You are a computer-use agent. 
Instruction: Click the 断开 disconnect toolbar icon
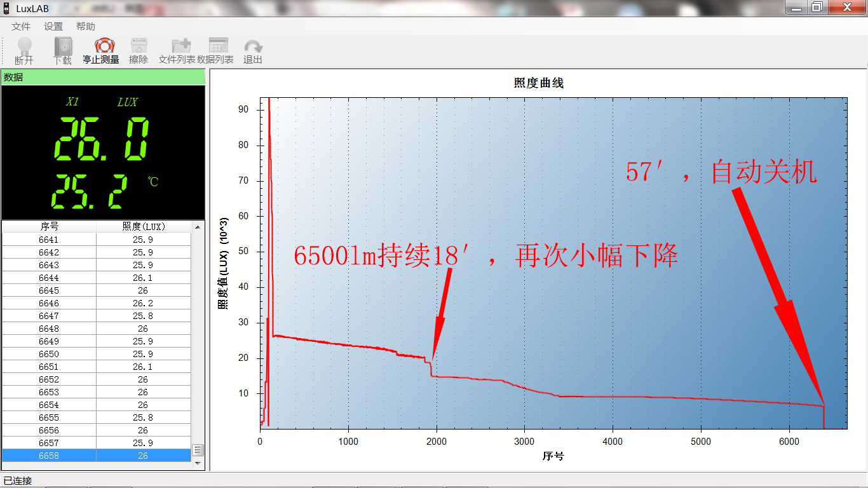24,51
